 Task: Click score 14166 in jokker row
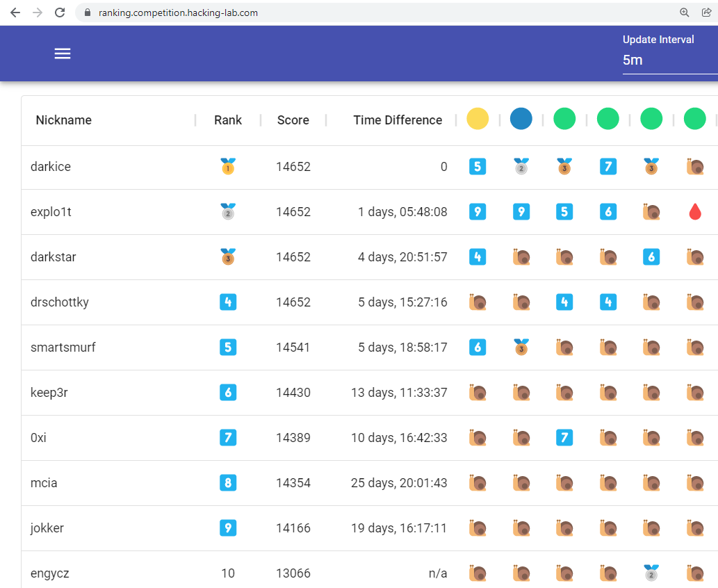[x=293, y=528]
